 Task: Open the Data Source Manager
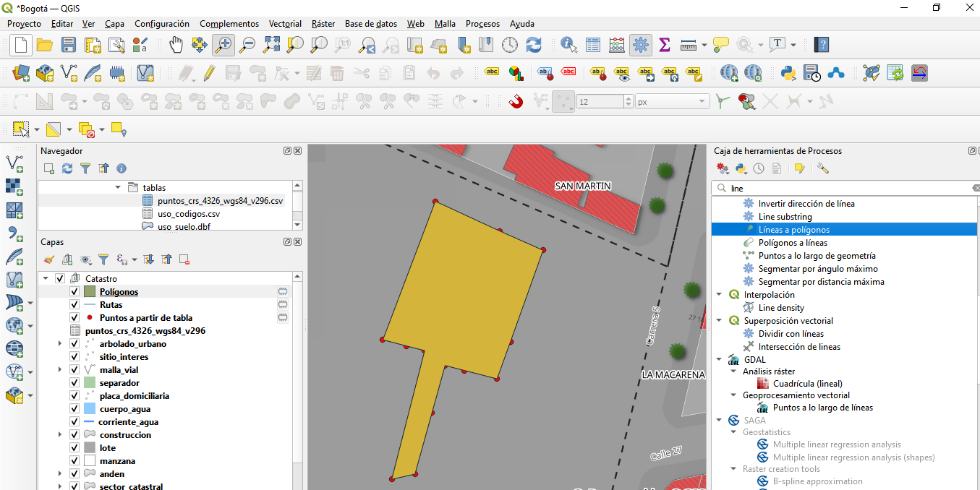click(22, 73)
